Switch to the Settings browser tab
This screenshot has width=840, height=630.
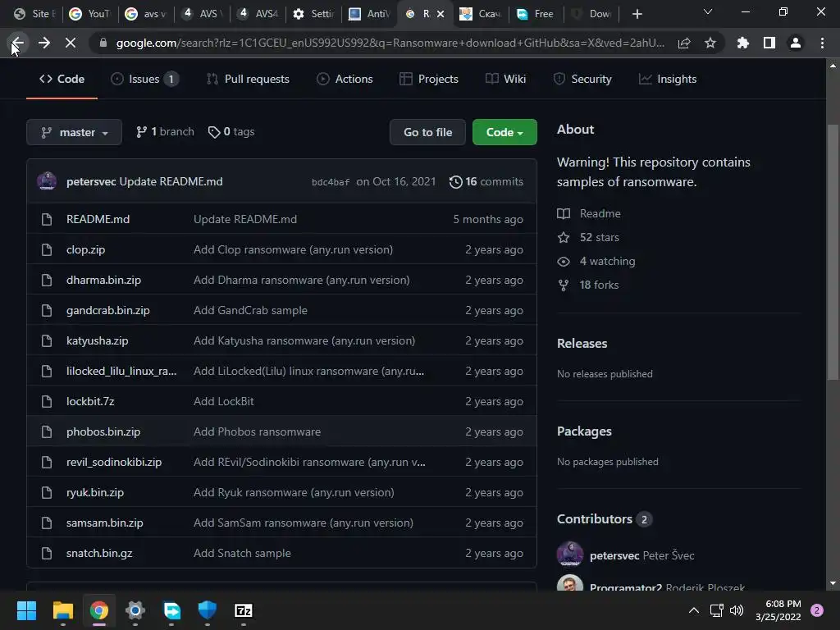click(x=313, y=14)
